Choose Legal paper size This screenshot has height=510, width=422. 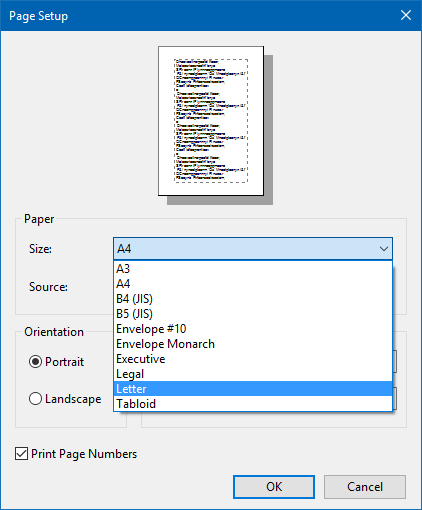pos(253,374)
